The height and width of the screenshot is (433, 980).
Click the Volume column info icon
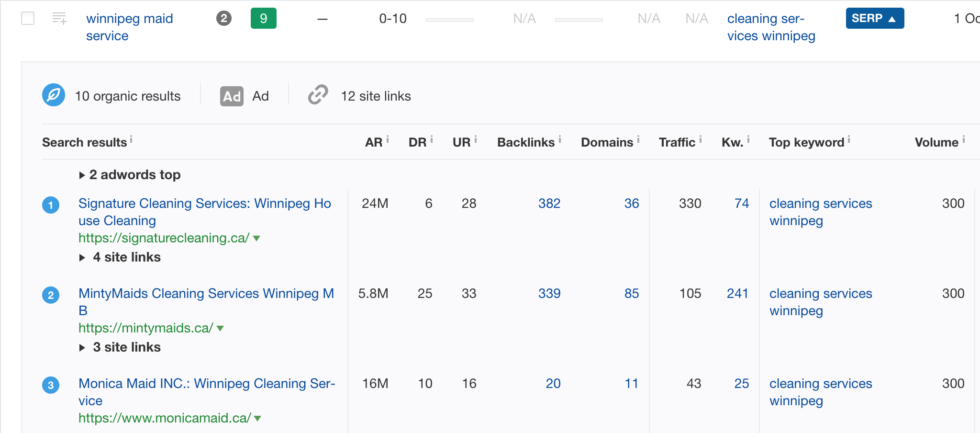point(964,140)
